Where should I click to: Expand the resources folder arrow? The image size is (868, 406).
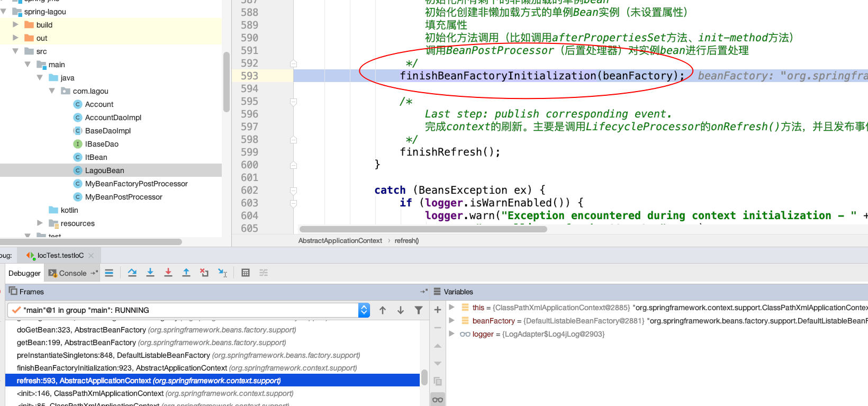(x=40, y=223)
